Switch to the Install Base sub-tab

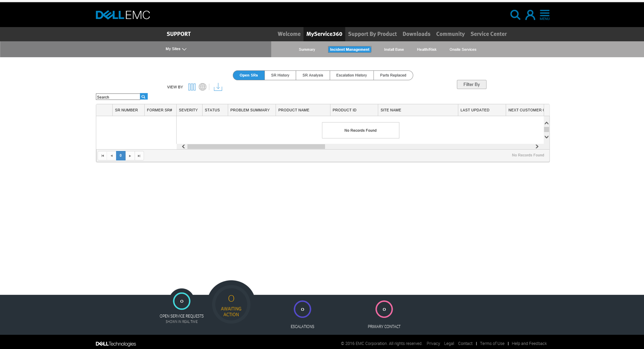[394, 49]
